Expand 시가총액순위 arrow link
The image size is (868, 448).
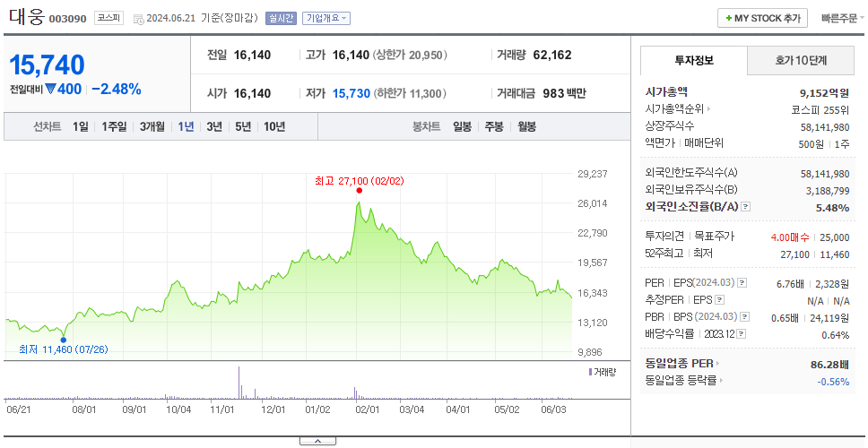click(x=678, y=109)
